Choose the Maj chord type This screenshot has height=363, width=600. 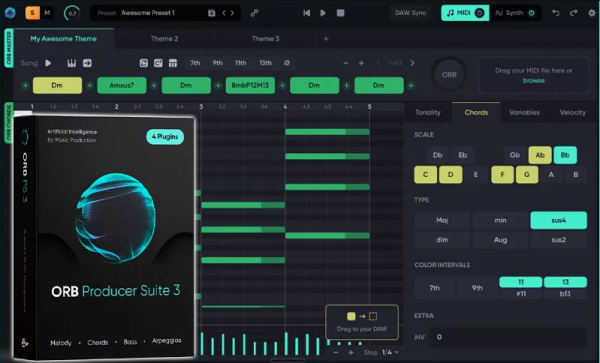click(x=442, y=220)
